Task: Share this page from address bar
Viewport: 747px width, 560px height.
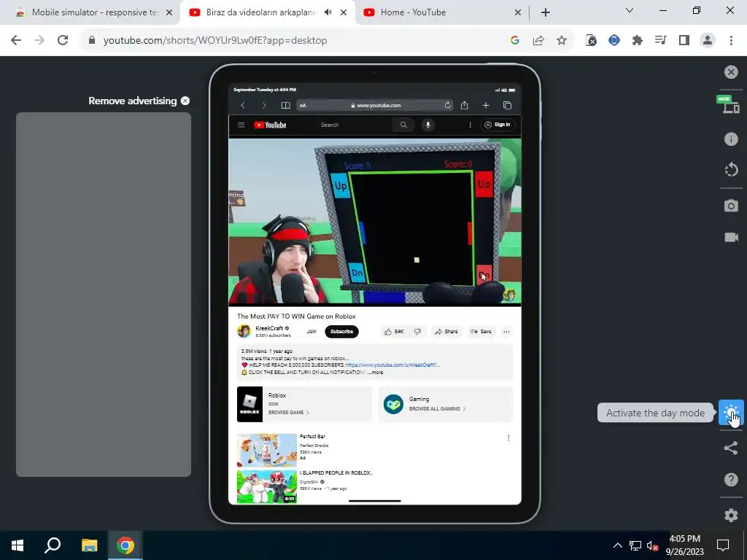Action: (x=538, y=41)
